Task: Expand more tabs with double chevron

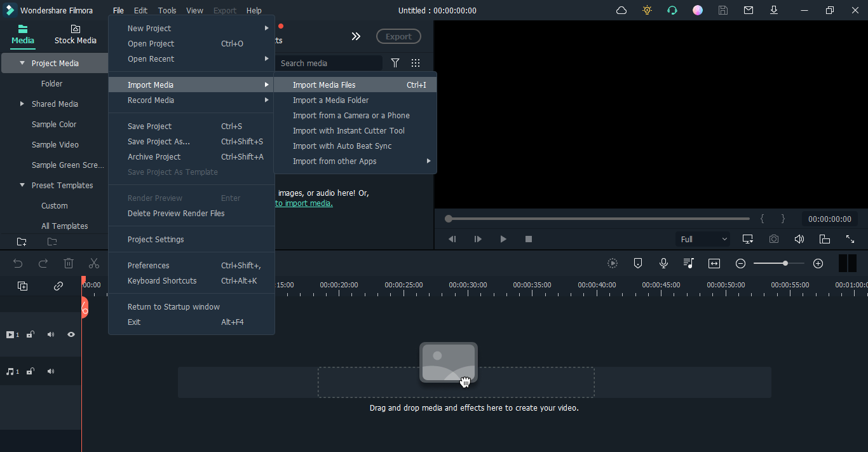Action: click(356, 36)
